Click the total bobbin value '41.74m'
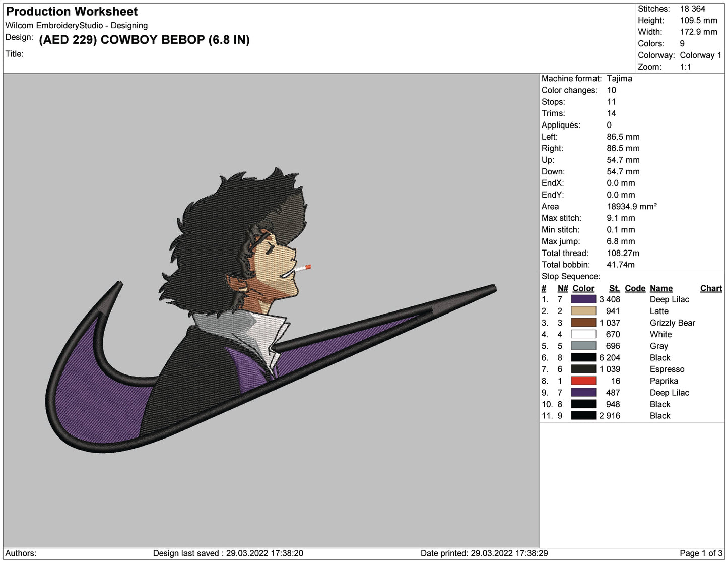Screen dimensions: 728x563 621,265
